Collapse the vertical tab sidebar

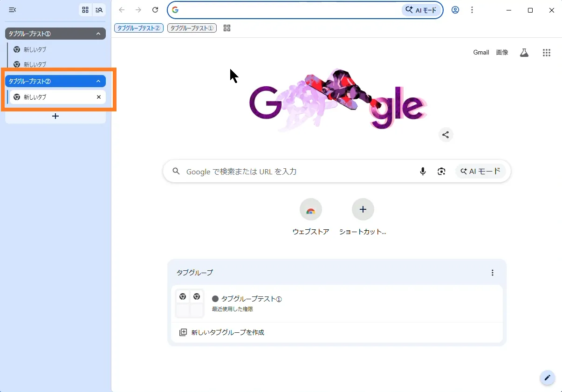pyautogui.click(x=13, y=10)
